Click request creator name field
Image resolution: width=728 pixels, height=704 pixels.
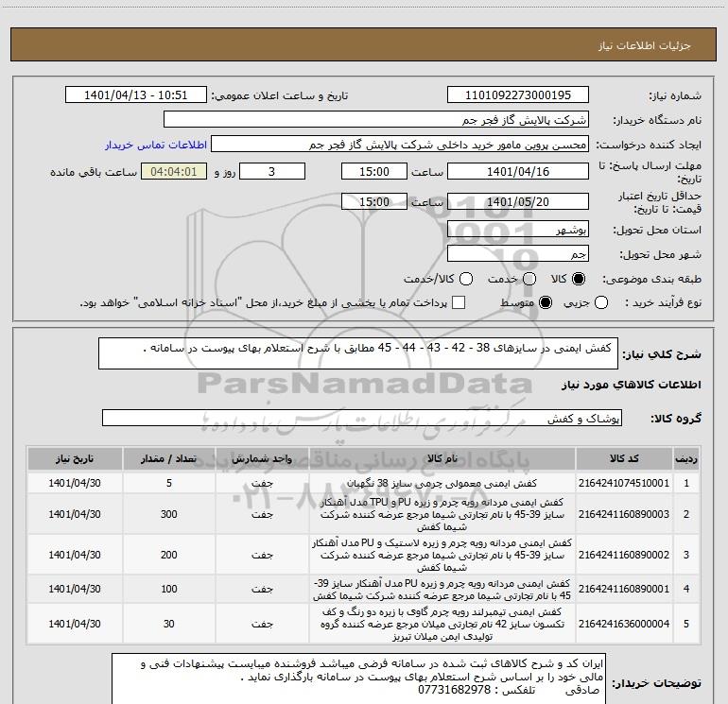(400, 145)
